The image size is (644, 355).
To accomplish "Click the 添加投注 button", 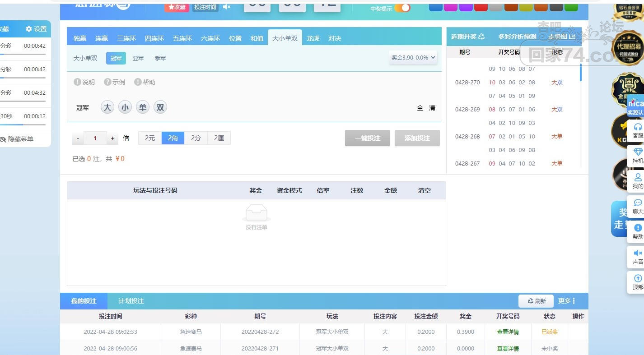I will pos(417,138).
